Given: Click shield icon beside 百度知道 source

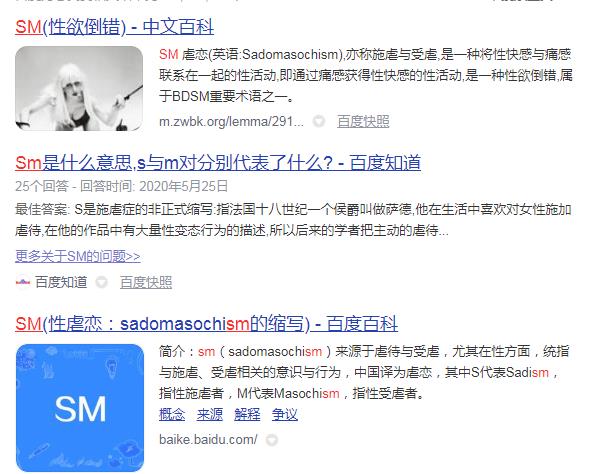Looking at the screenshot, I should (102, 282).
